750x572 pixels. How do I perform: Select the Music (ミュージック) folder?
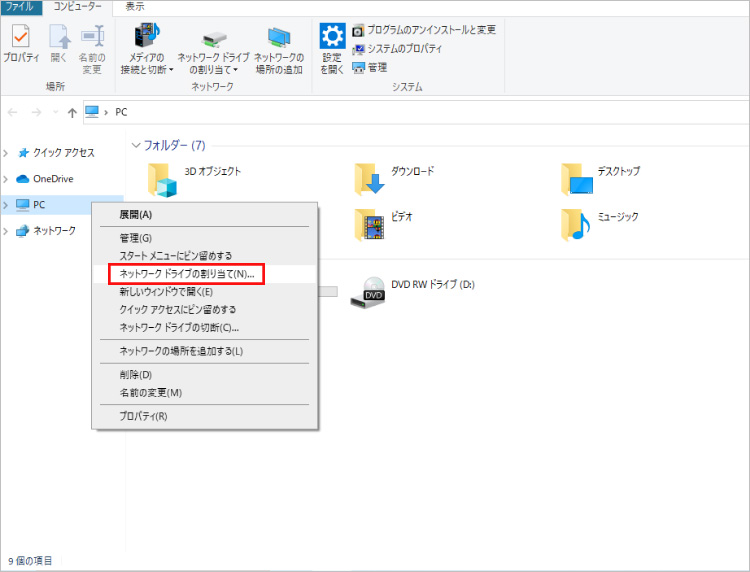(600, 224)
